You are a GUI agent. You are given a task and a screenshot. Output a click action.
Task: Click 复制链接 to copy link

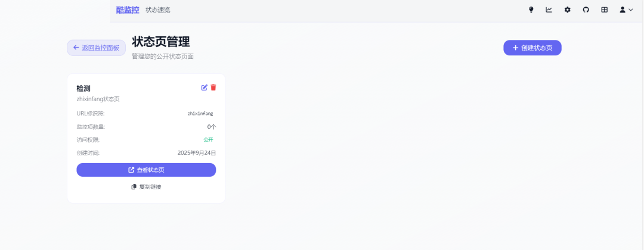pyautogui.click(x=146, y=187)
